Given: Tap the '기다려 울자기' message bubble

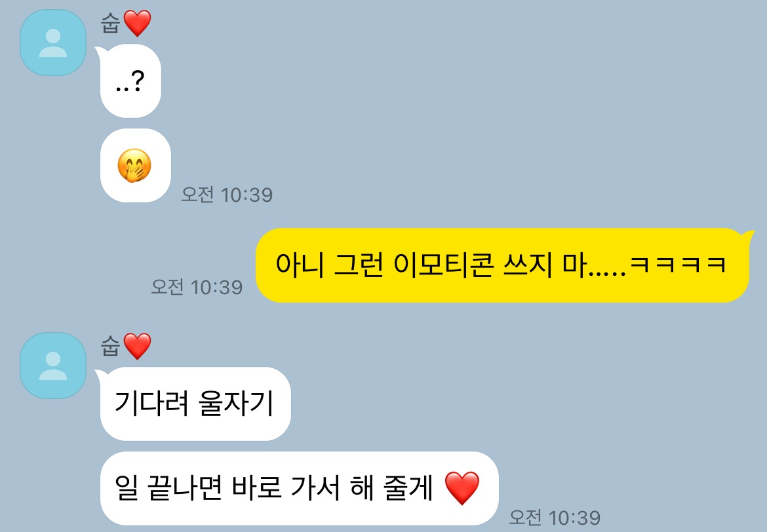Looking at the screenshot, I should pos(195,404).
